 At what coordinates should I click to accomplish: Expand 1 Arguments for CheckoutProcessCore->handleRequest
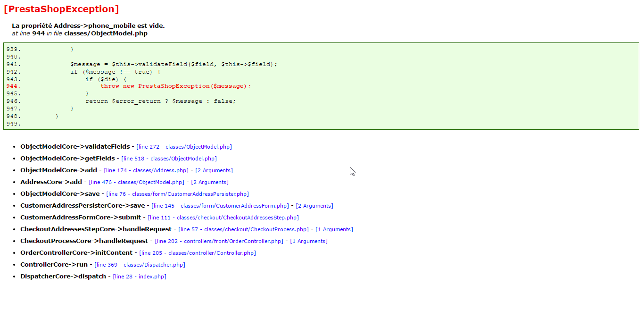tap(309, 241)
